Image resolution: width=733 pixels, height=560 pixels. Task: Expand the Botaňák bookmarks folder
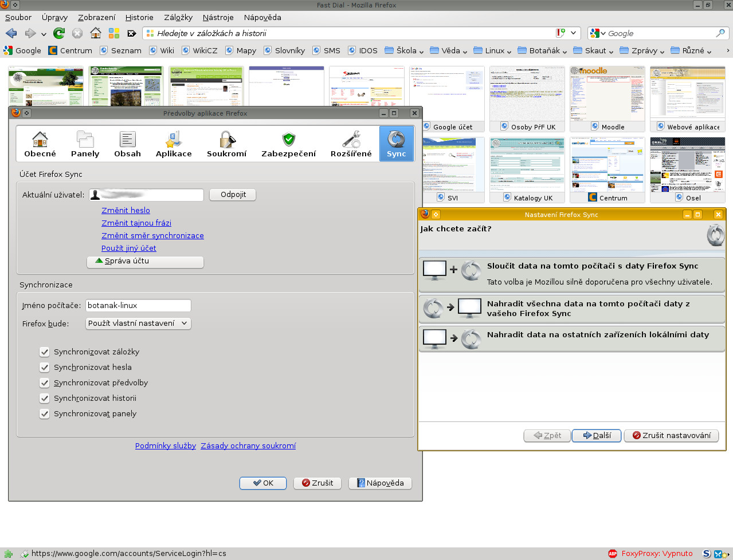[x=542, y=50]
